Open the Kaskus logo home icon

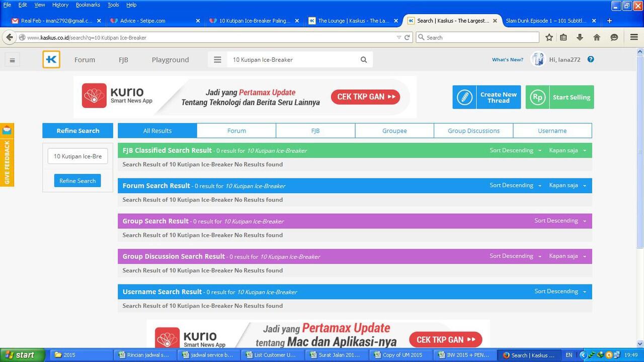click(x=51, y=59)
